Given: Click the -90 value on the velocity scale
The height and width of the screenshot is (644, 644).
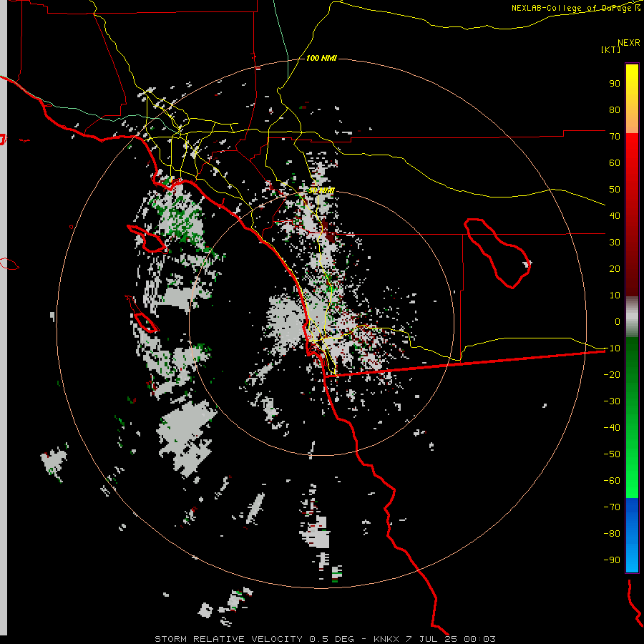Looking at the screenshot, I should tap(612, 560).
